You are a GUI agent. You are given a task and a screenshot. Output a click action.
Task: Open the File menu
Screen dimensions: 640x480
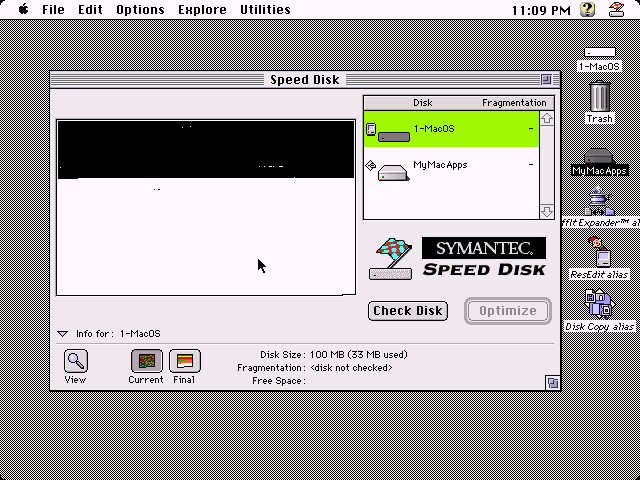click(53, 9)
